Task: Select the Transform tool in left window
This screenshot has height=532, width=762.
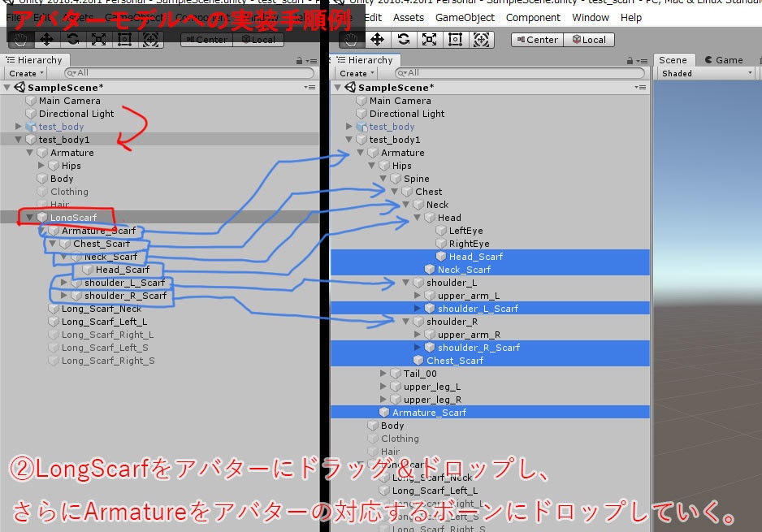Action: tap(150, 39)
